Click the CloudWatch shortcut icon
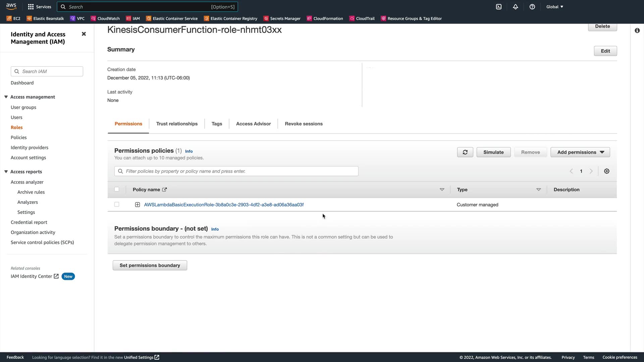The width and height of the screenshot is (644, 362). point(93,18)
